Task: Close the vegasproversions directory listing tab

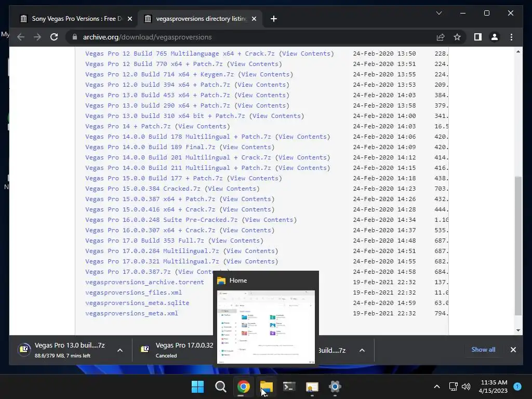Action: pyautogui.click(x=254, y=19)
